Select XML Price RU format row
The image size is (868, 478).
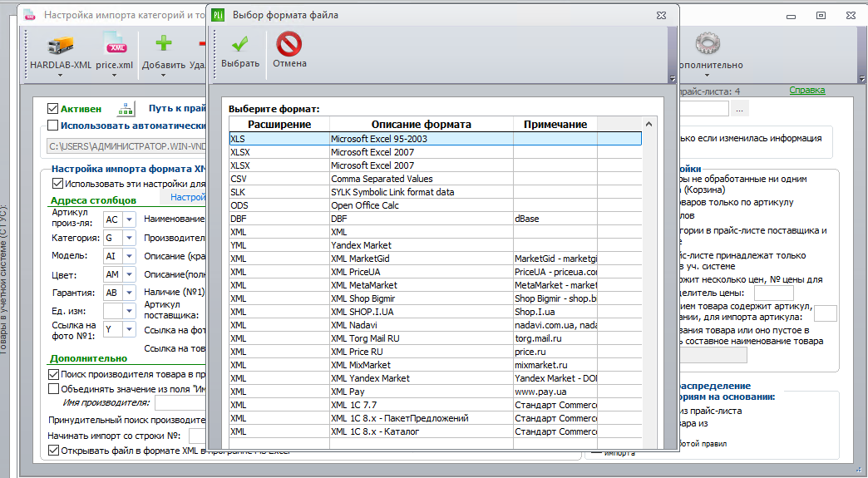(x=435, y=352)
